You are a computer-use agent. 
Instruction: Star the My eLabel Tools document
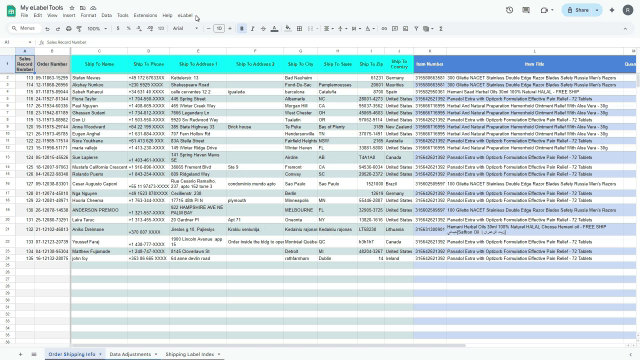pyautogui.click(x=72, y=8)
